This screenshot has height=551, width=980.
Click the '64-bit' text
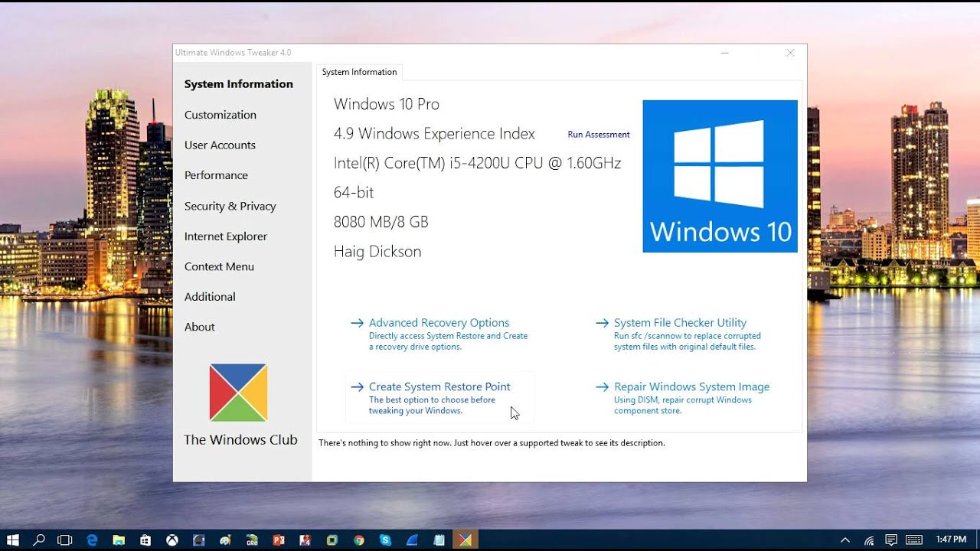coord(354,192)
